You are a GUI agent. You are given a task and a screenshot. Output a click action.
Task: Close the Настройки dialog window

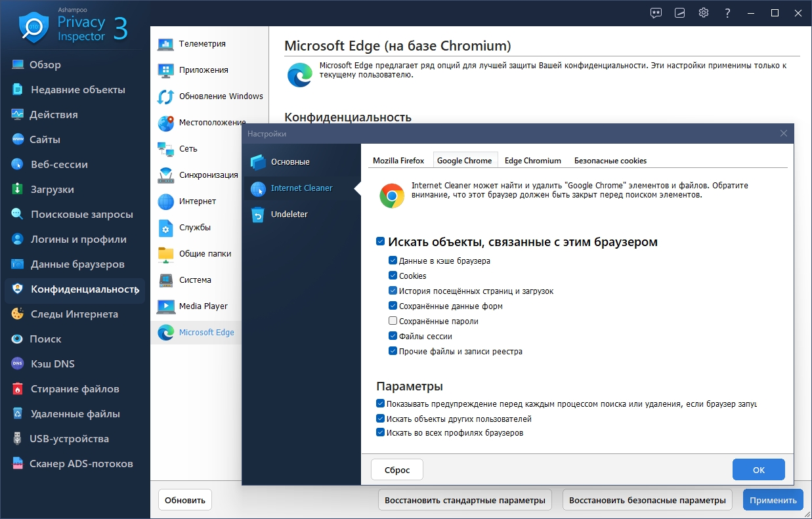[x=783, y=134]
